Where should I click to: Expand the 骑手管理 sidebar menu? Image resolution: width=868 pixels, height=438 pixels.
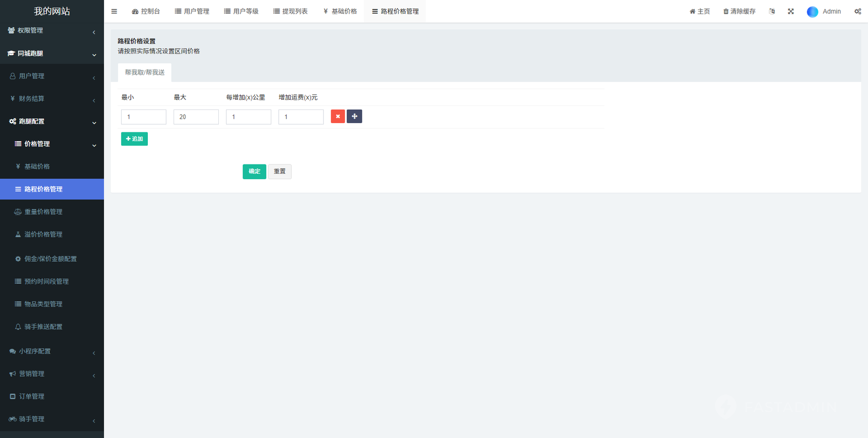point(52,419)
